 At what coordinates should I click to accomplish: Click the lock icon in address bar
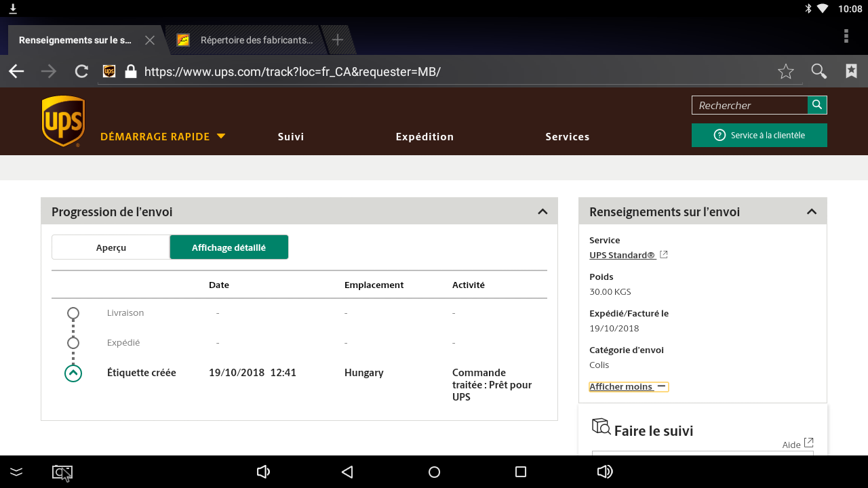[131, 71]
